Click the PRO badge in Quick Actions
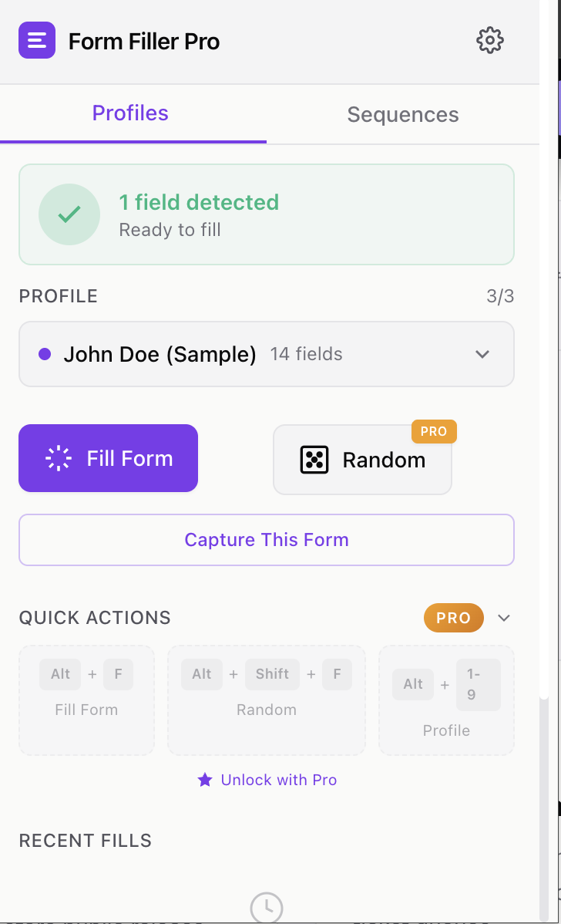Image resolution: width=561 pixels, height=924 pixels. coord(453,618)
